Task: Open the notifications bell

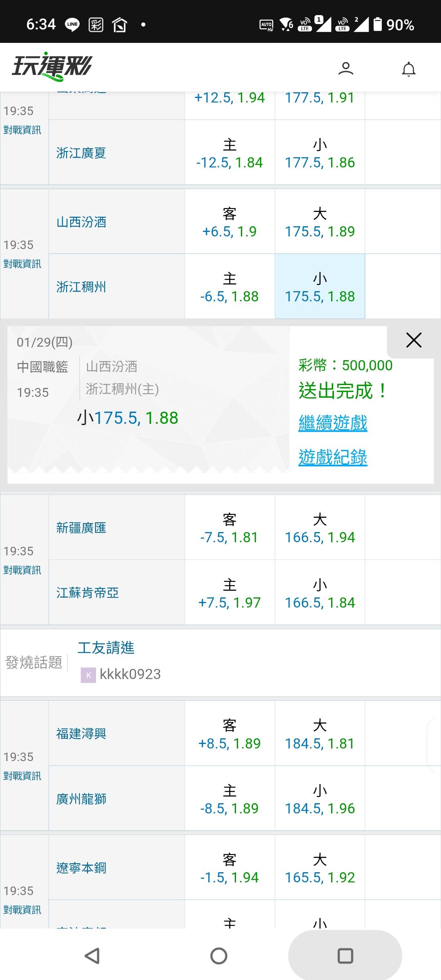Action: coord(408,69)
